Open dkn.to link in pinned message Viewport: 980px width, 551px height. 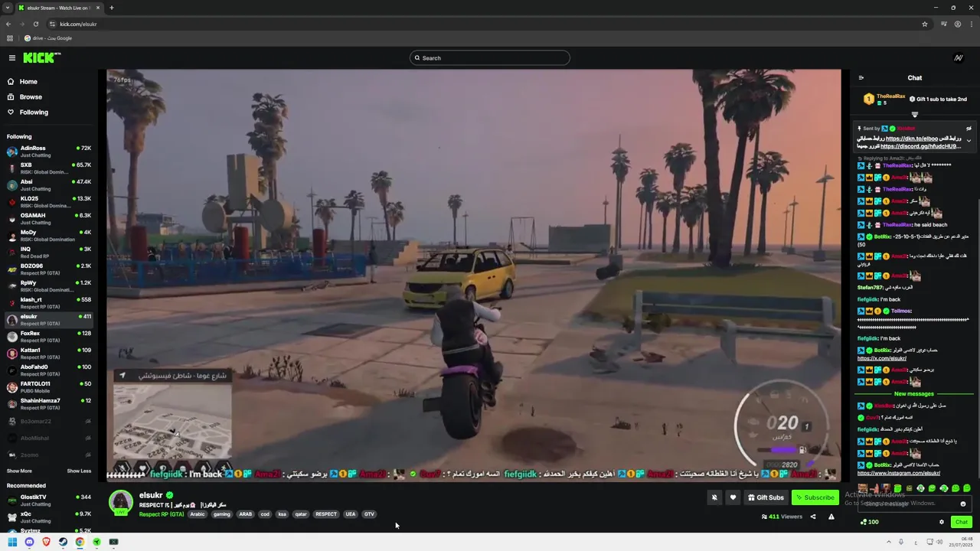911,139
